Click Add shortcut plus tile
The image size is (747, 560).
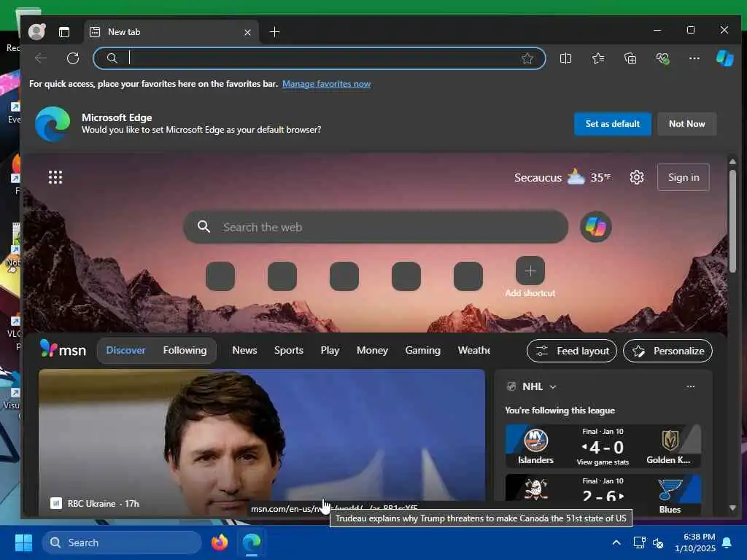pos(530,271)
